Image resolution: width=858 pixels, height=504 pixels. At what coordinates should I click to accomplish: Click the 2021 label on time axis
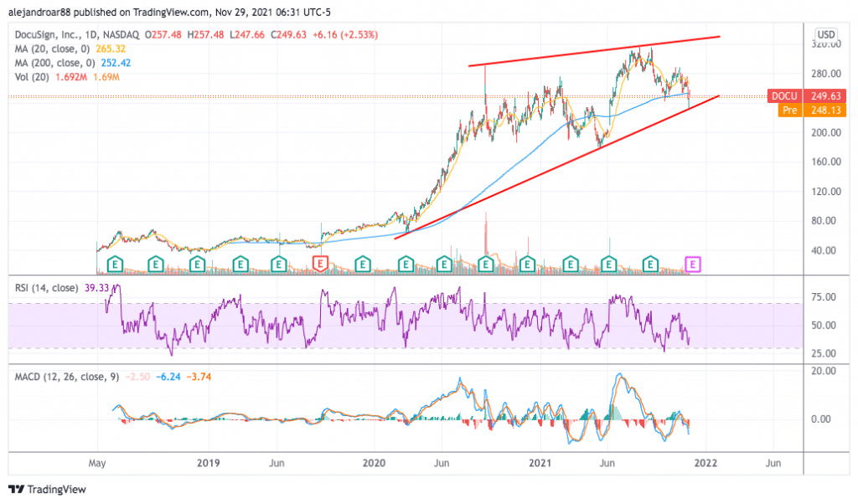(540, 463)
